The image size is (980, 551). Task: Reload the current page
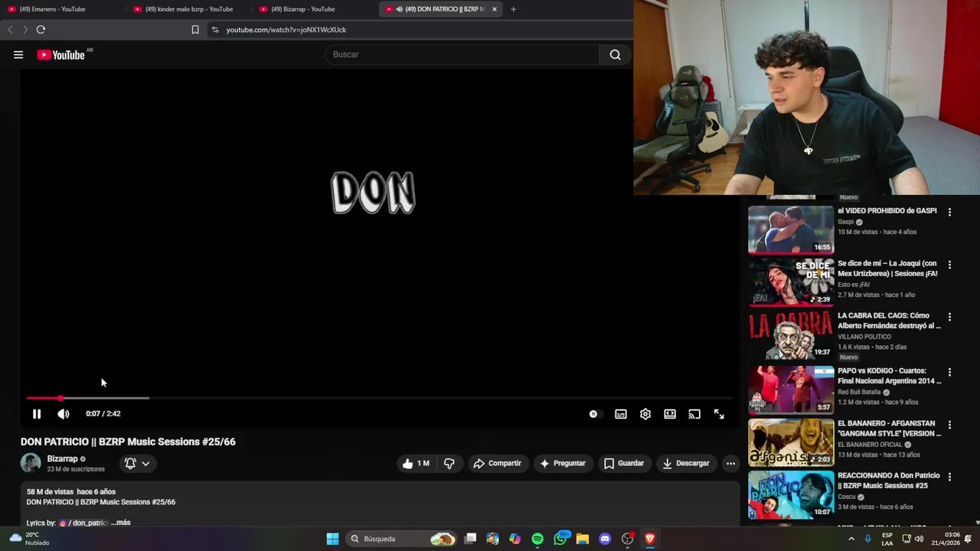(41, 30)
